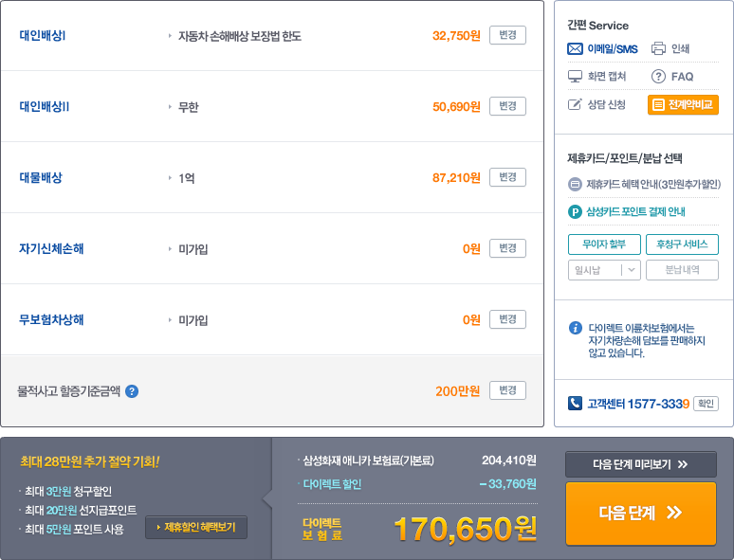This screenshot has height=560, width=734.
Task: Open the 일시납 payment dropdown
Action: (x=604, y=270)
